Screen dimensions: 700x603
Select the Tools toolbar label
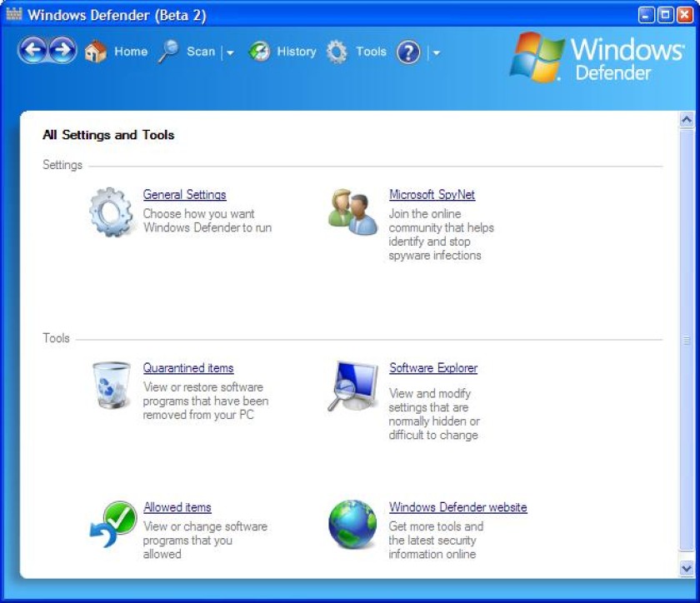coord(371,52)
